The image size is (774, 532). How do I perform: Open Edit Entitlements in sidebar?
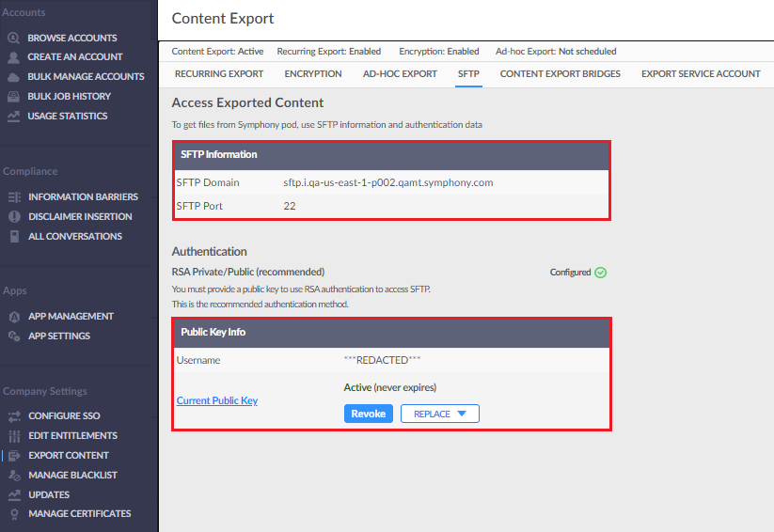pos(72,436)
